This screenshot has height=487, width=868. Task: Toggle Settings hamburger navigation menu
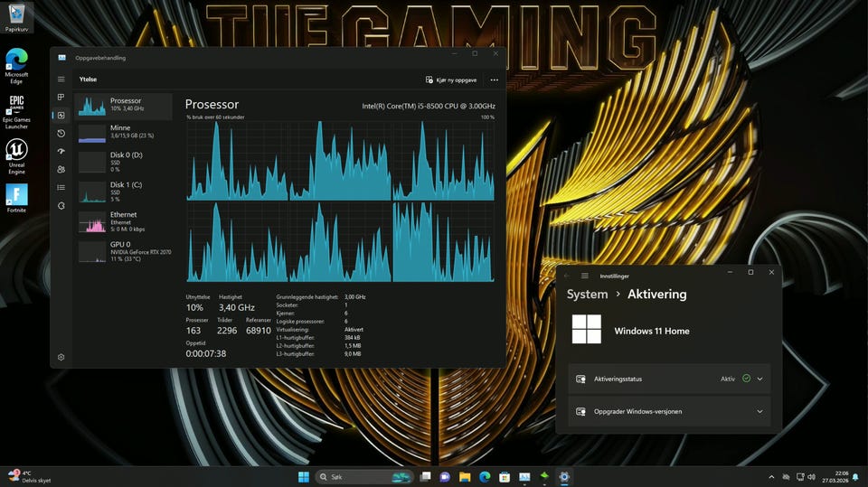[x=585, y=276]
